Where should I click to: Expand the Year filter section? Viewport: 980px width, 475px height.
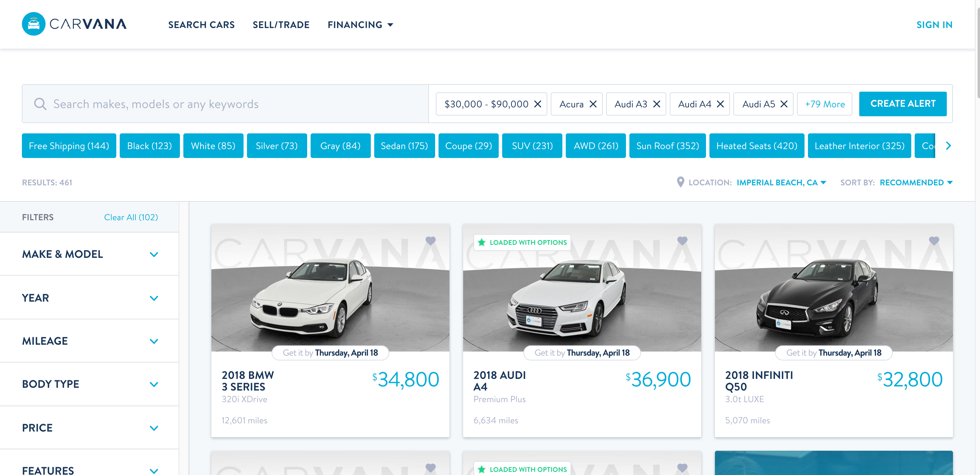click(x=89, y=298)
